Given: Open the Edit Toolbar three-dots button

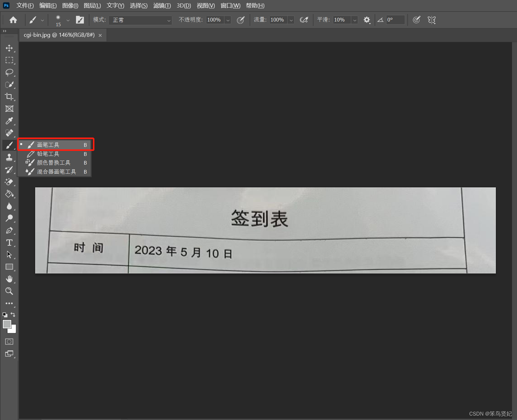Looking at the screenshot, I should [9, 303].
